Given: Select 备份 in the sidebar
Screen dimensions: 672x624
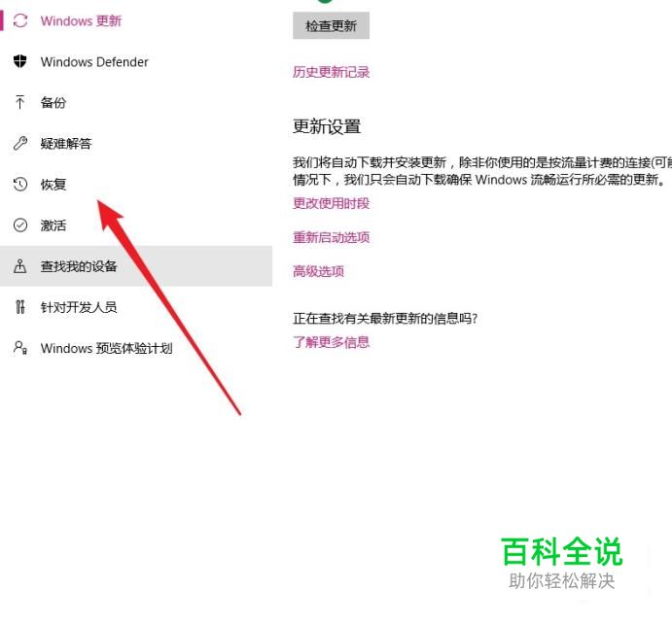Looking at the screenshot, I should click(x=136, y=102).
